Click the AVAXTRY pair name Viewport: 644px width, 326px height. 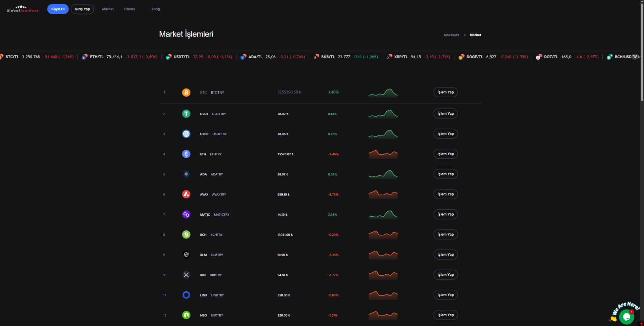pos(219,195)
